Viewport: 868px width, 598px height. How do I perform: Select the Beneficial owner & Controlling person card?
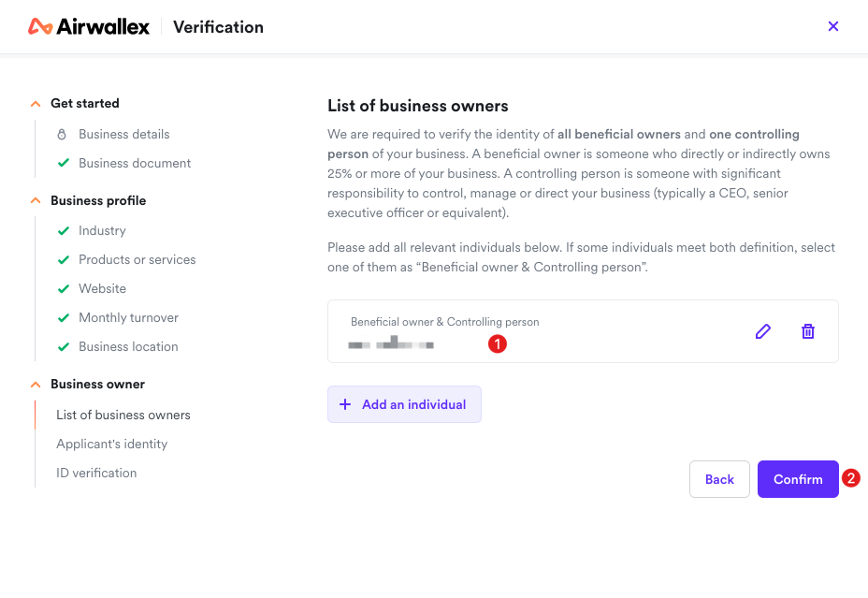coord(583,331)
